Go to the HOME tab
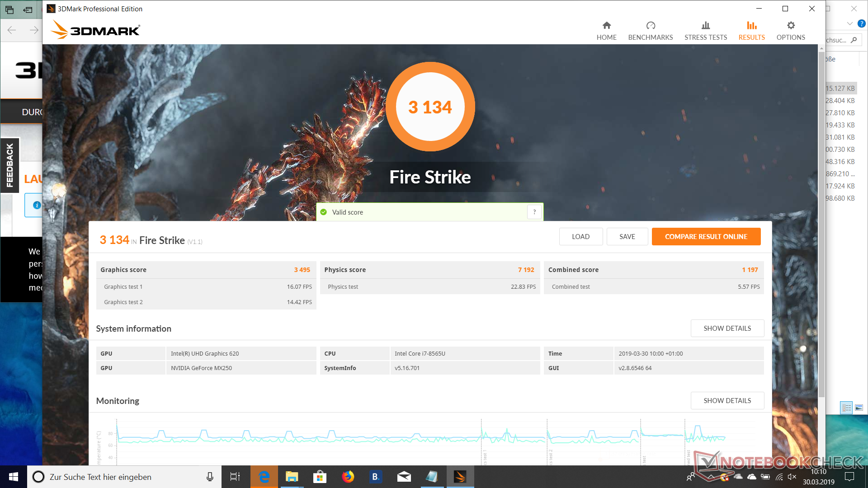The width and height of the screenshot is (868, 488). click(606, 31)
